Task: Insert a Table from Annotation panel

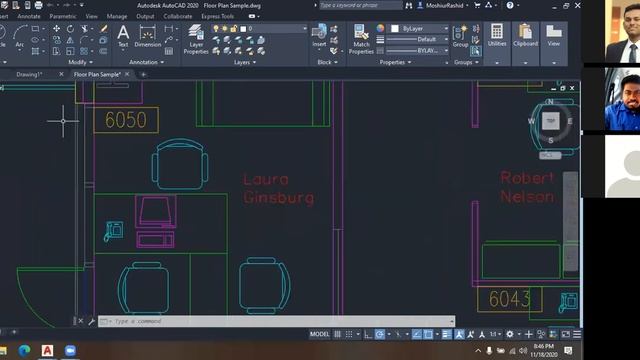Action: click(x=169, y=51)
